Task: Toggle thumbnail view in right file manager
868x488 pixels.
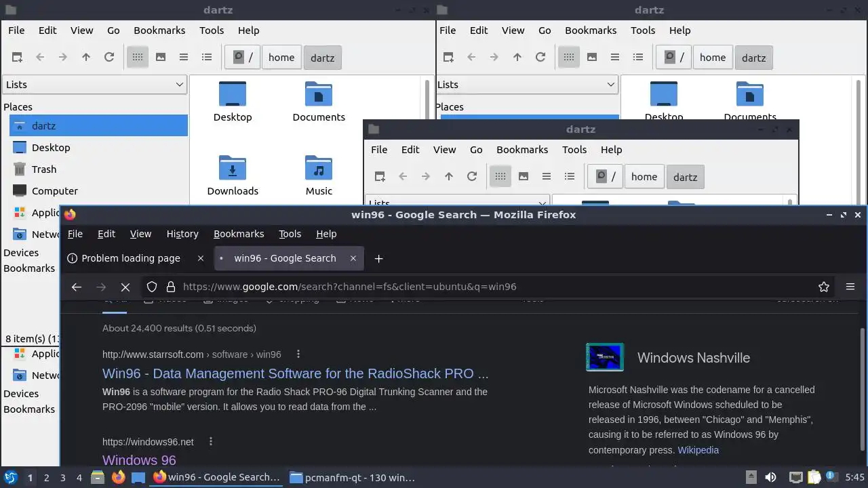Action: tap(592, 58)
